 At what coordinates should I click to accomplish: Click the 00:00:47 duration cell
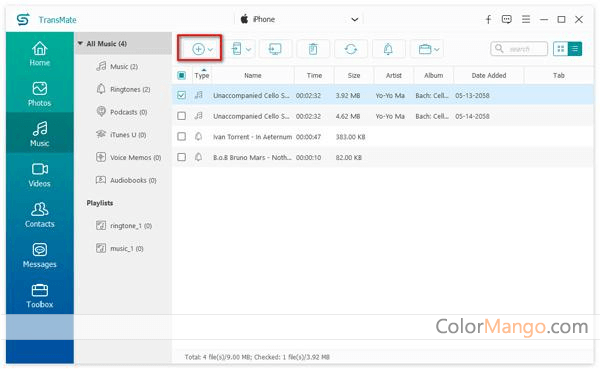(308, 137)
